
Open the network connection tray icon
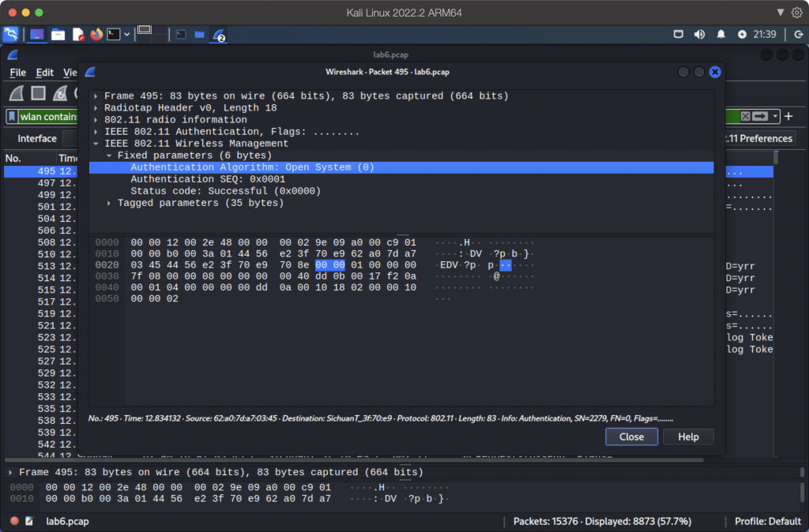[679, 35]
